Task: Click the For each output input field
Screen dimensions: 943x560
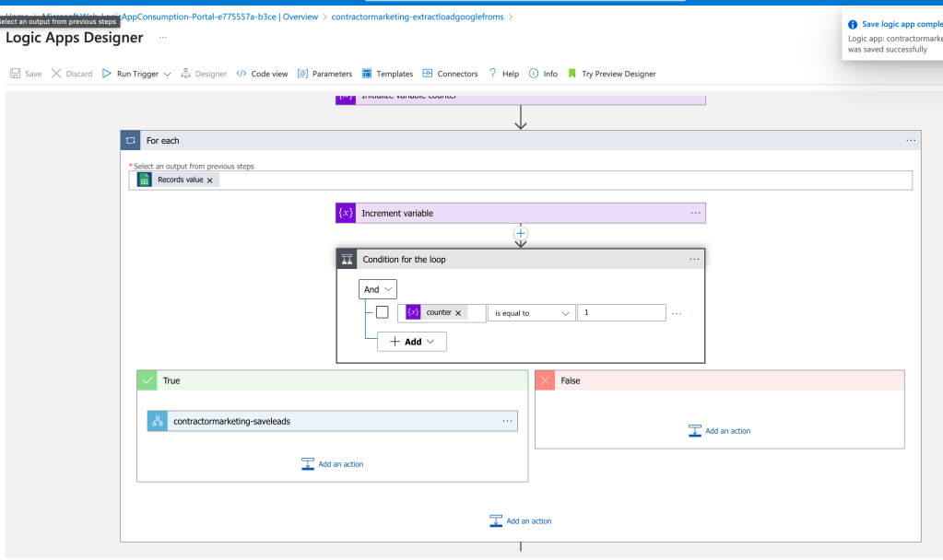Action: pos(520,181)
